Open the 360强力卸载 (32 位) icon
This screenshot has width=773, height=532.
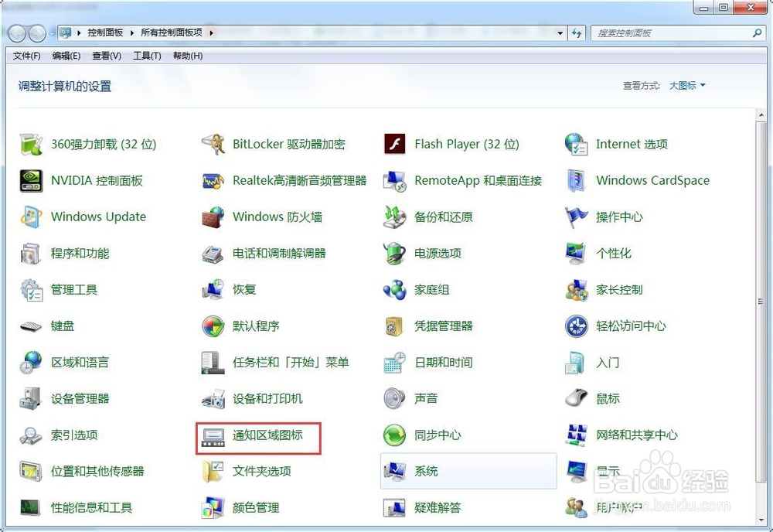pyautogui.click(x=31, y=145)
